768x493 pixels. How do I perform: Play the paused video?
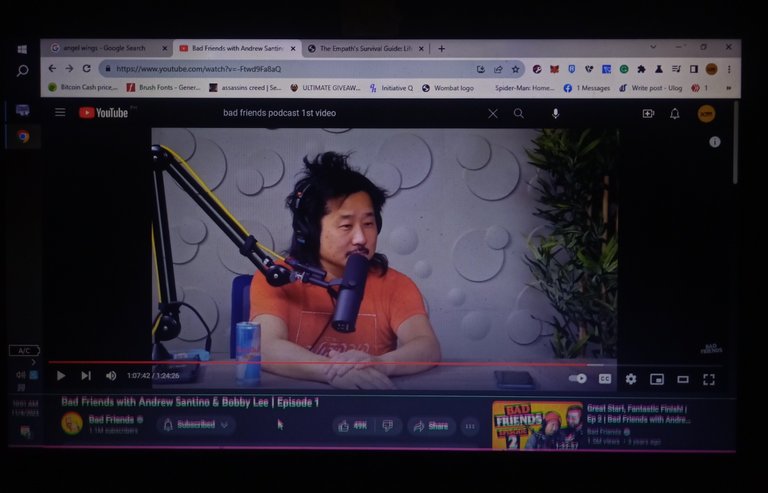tap(61, 376)
